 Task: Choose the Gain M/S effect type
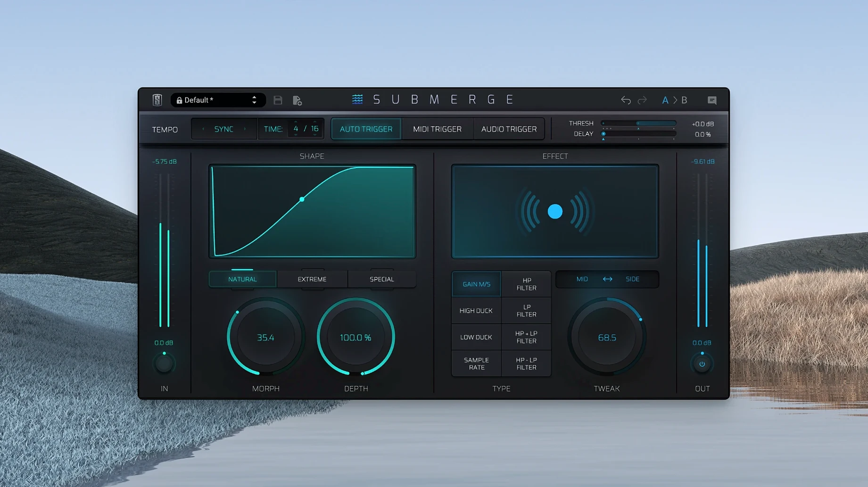tap(476, 284)
